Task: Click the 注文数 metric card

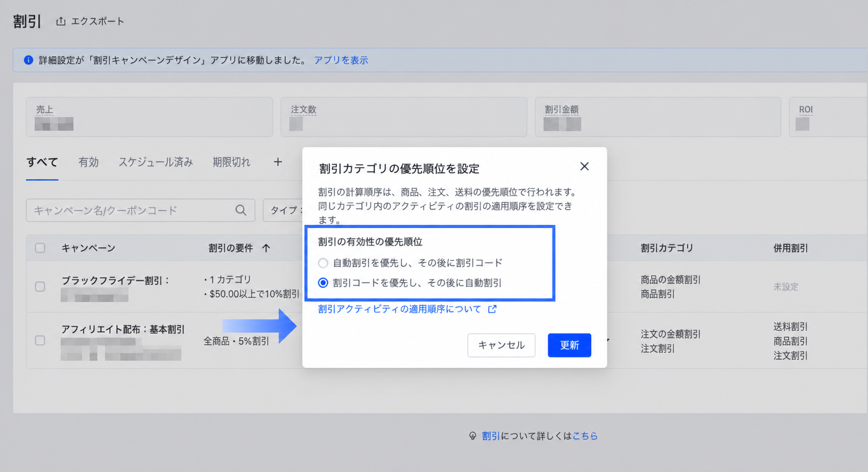Action: pyautogui.click(x=404, y=117)
